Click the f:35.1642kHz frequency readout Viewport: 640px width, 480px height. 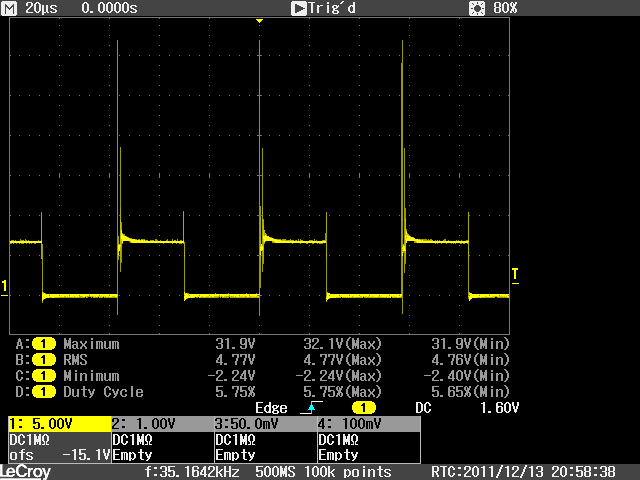click(192, 472)
